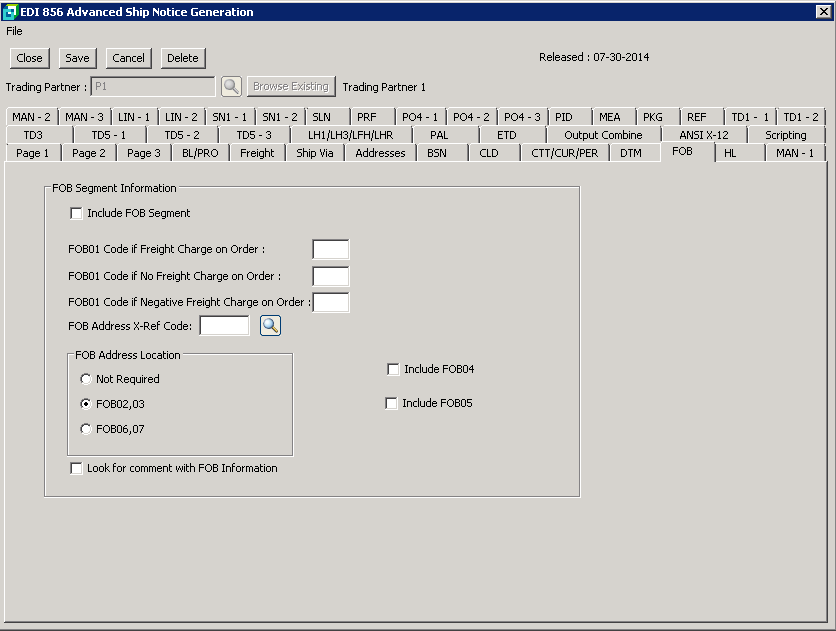The width and height of the screenshot is (836, 631).
Task: Toggle the Include FOB05 checkbox
Action: pyautogui.click(x=393, y=403)
